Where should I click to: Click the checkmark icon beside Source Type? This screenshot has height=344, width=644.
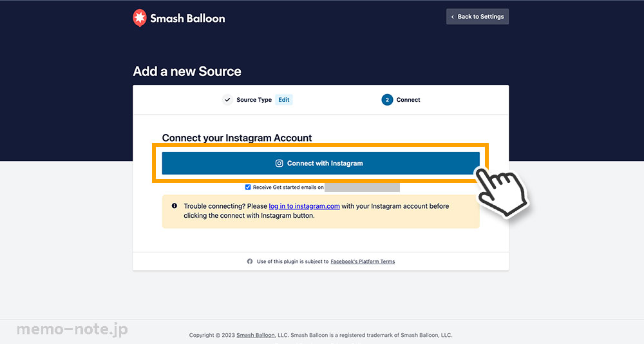tap(227, 99)
